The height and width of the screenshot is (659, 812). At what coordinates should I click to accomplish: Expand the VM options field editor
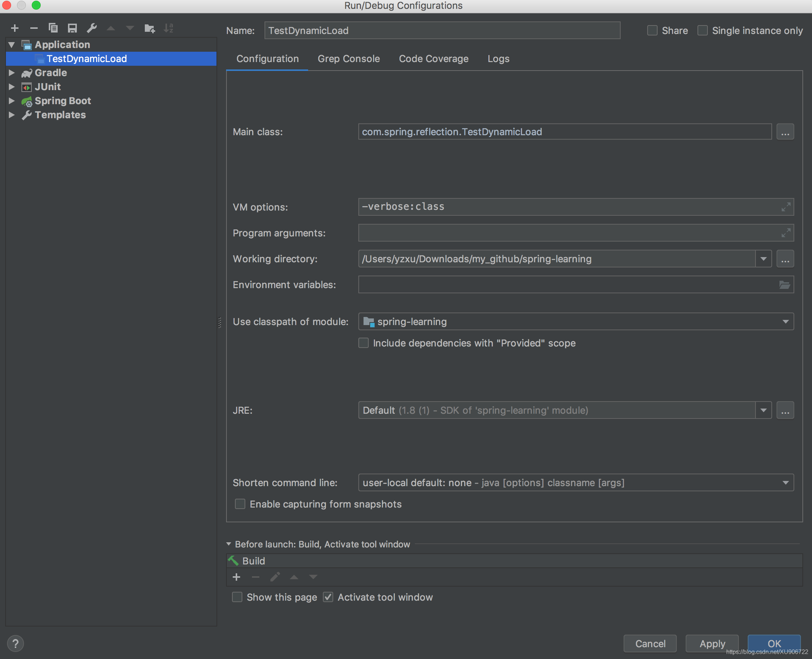tap(786, 207)
